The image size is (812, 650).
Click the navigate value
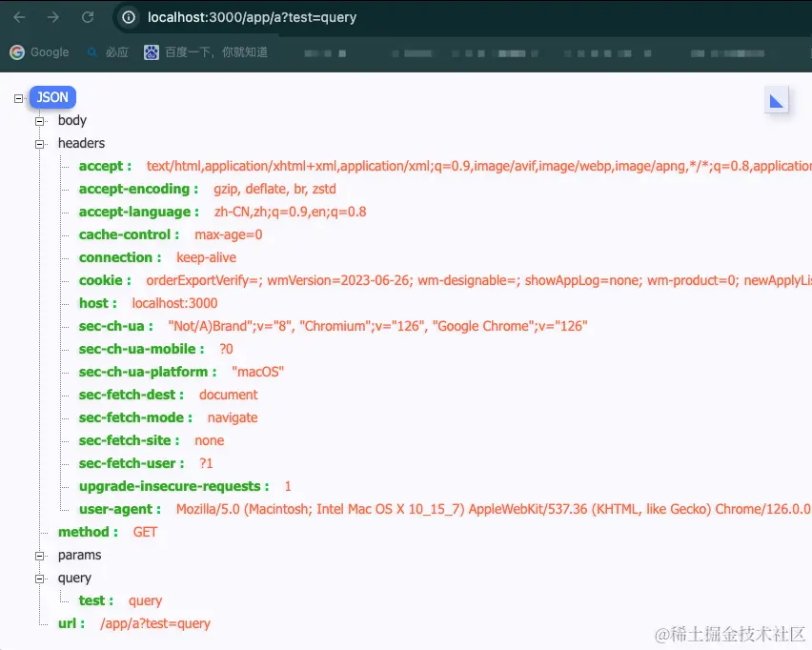pyautogui.click(x=233, y=417)
